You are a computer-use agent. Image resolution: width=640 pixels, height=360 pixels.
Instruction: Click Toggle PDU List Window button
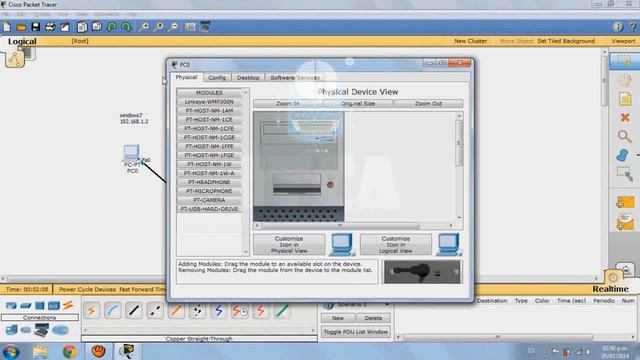356,332
